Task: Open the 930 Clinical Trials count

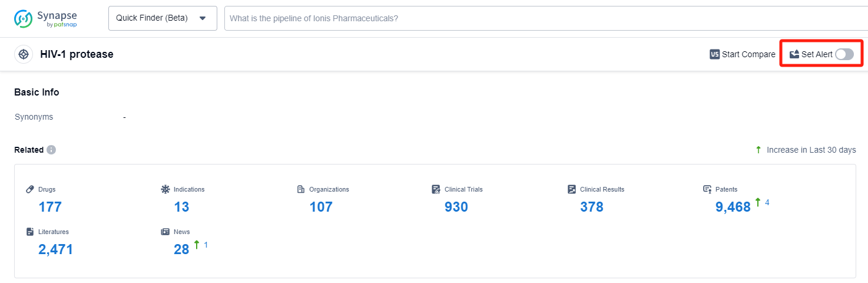Action: pos(456,207)
